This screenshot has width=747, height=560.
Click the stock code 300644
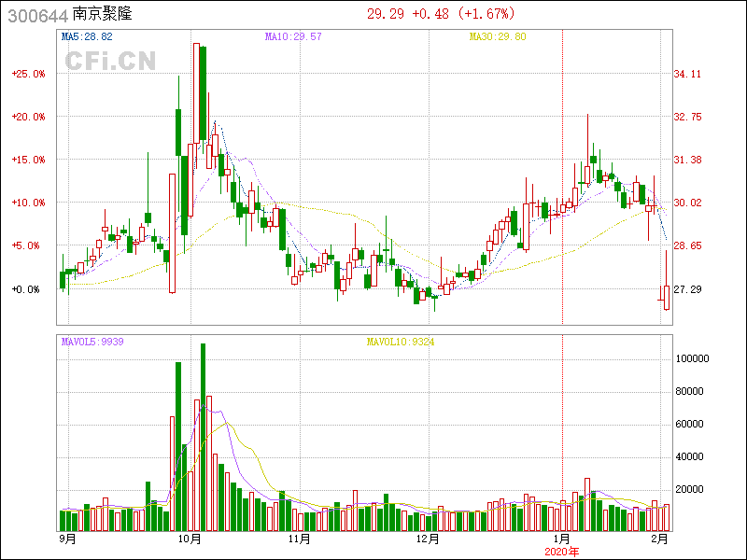(36, 14)
